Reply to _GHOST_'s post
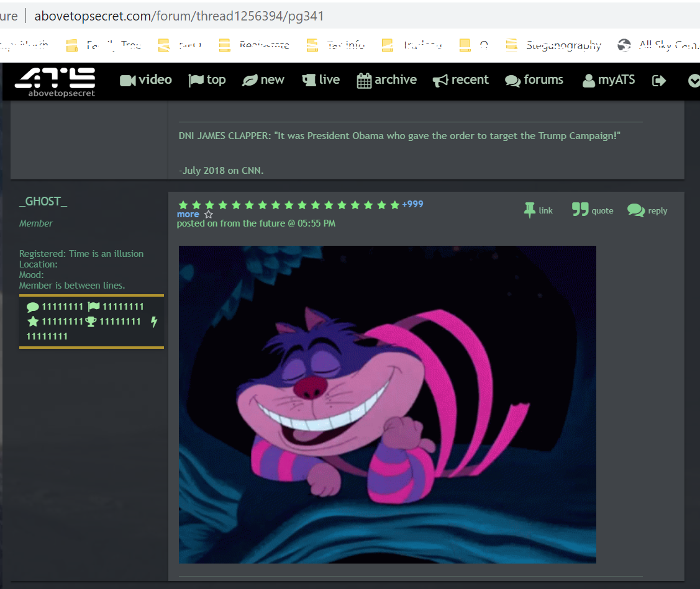700x589 pixels. 647,210
